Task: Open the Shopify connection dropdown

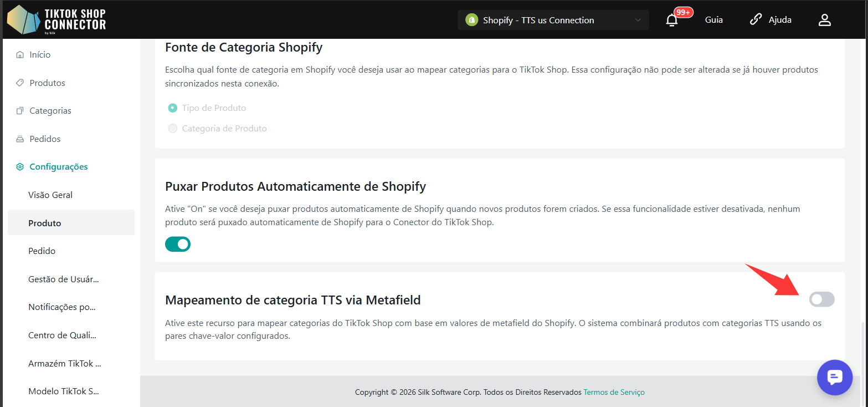Action: pos(553,21)
